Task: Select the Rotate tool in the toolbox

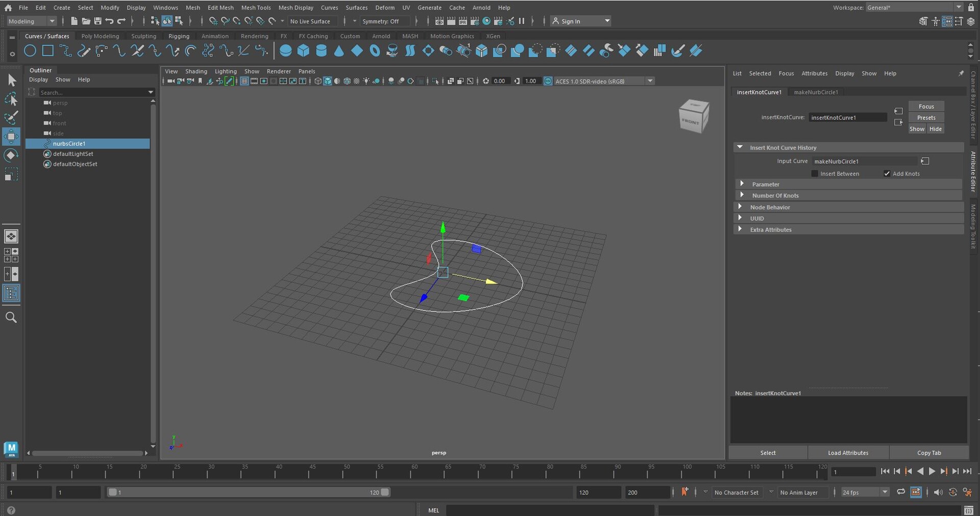Action: coord(11,155)
